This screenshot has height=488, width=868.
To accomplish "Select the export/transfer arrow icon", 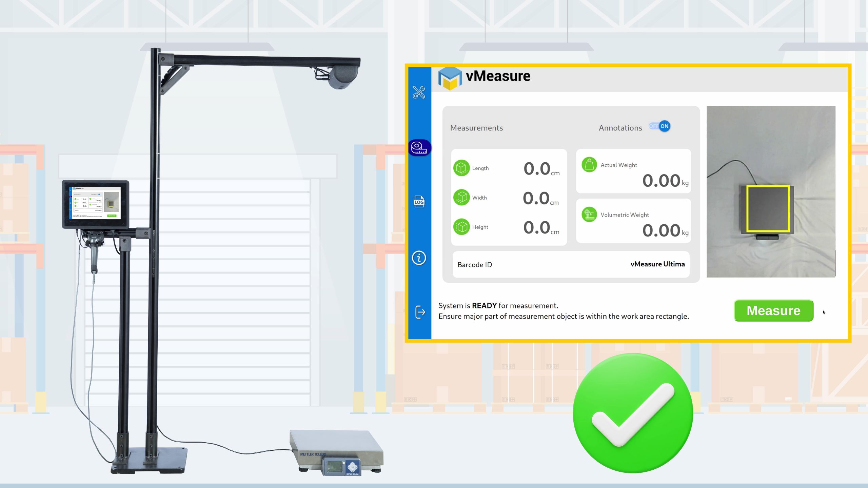I will (420, 312).
